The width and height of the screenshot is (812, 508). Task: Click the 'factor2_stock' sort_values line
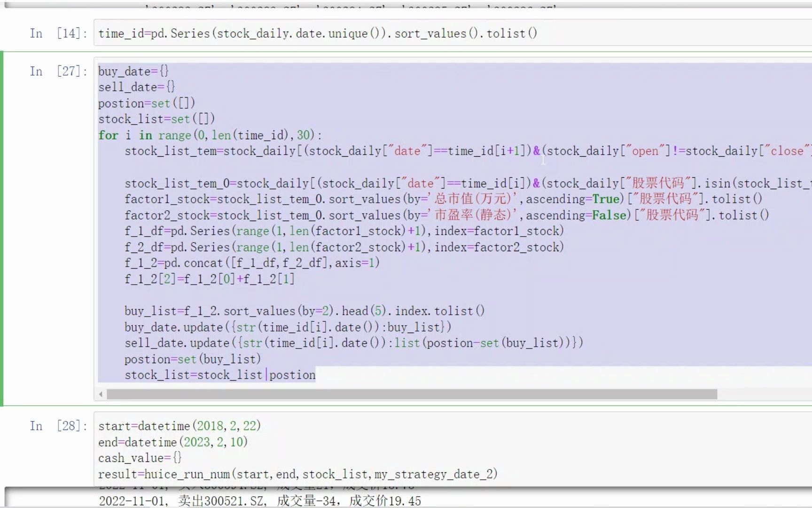[446, 215]
